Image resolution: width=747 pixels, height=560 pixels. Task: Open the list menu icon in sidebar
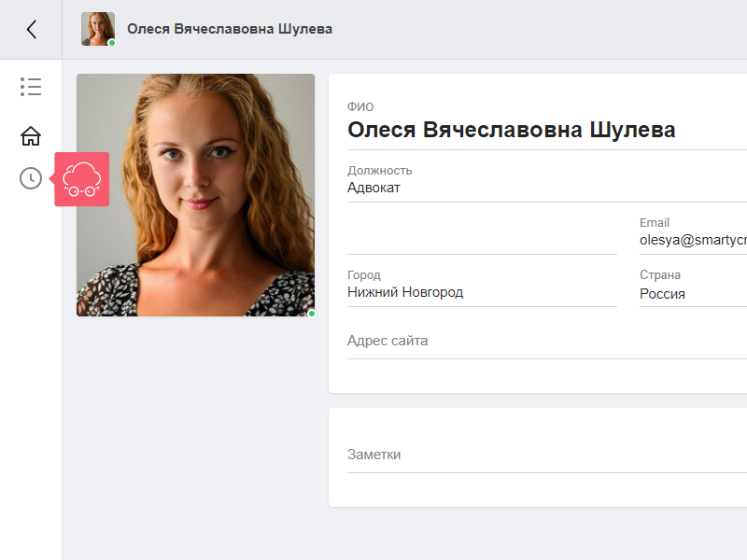click(31, 87)
